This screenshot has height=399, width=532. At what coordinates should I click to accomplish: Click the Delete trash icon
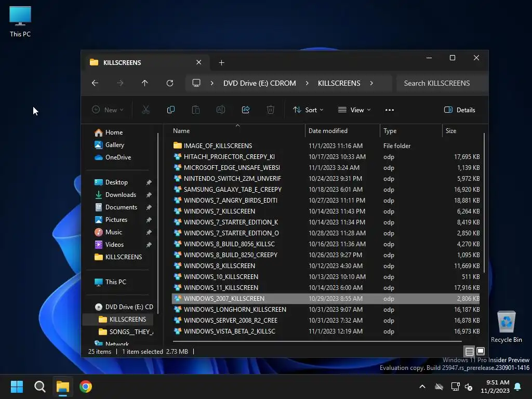coord(270,110)
